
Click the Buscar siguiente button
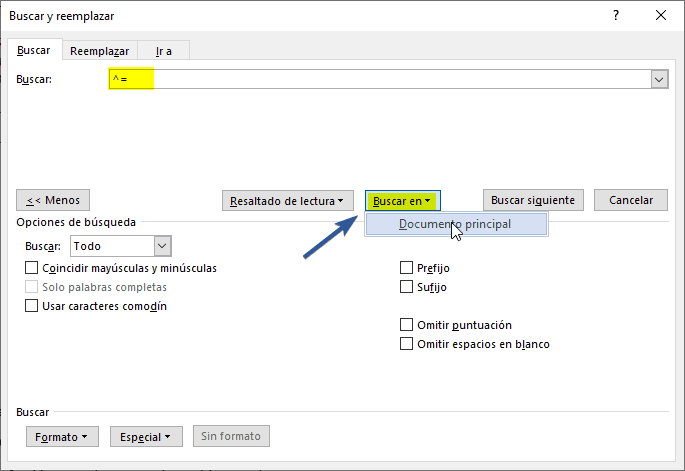tap(533, 200)
